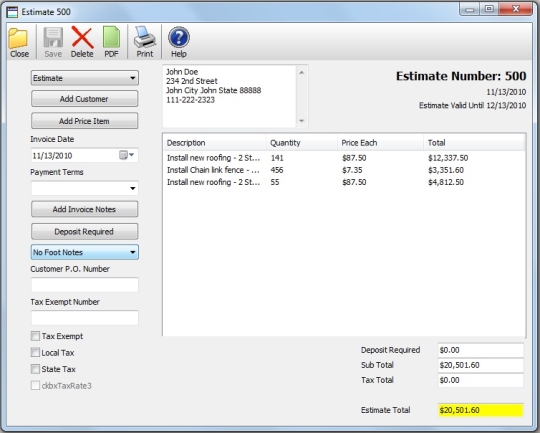Click the Tax Total amount field
Screen dimensions: 540x433
click(481, 380)
